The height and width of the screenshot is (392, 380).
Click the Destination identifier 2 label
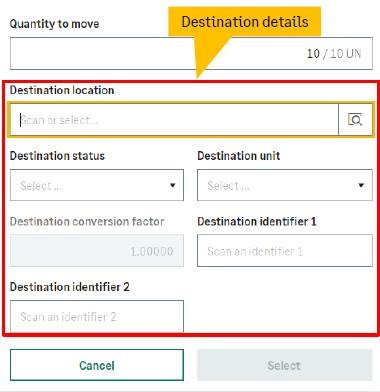70,287
